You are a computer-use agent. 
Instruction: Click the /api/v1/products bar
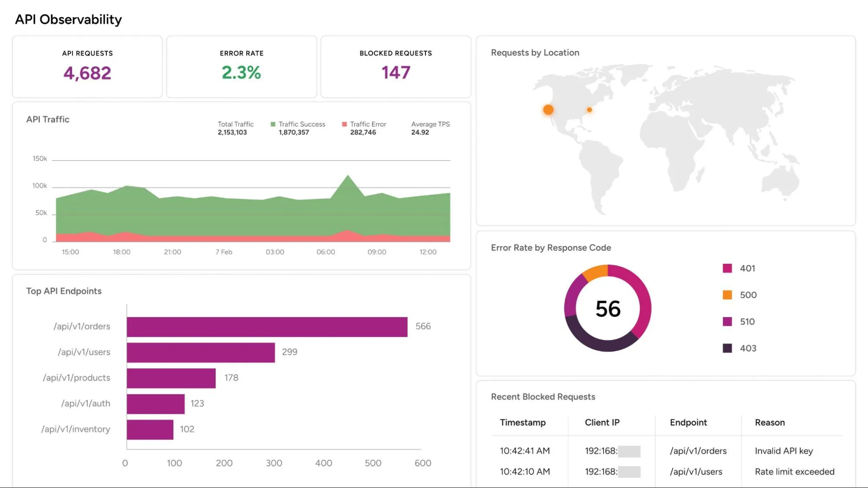pyautogui.click(x=171, y=378)
